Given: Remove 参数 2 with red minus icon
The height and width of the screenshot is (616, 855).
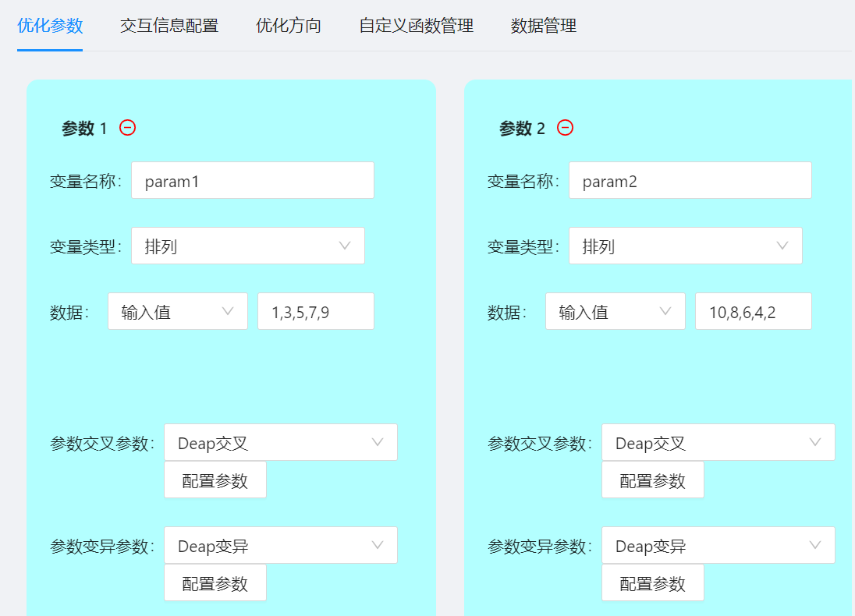Looking at the screenshot, I should pos(566,128).
